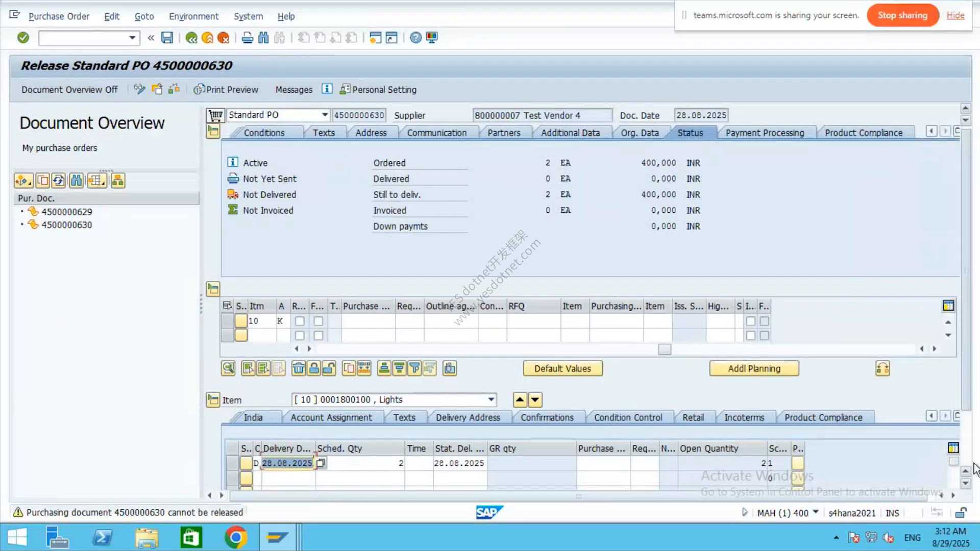Click the green Enter checkmark icon
Image resolution: width=980 pixels, height=551 pixels.
click(23, 37)
